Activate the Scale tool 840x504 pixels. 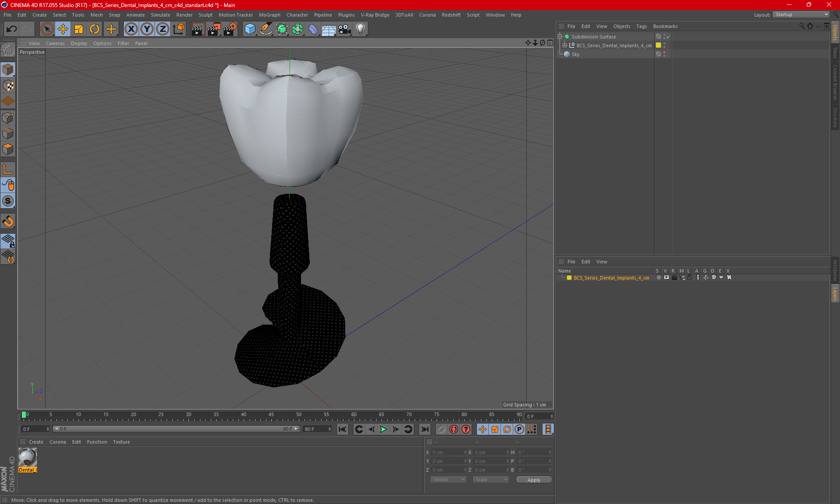79,29
